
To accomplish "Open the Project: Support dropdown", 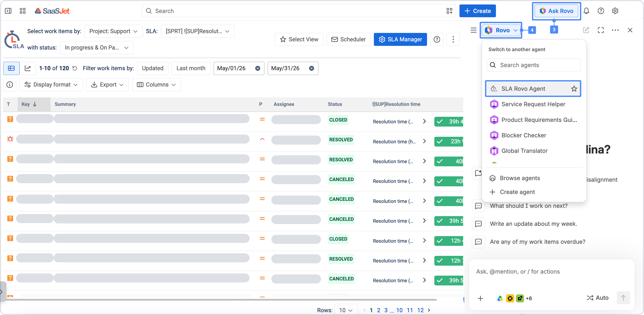I will (x=114, y=31).
